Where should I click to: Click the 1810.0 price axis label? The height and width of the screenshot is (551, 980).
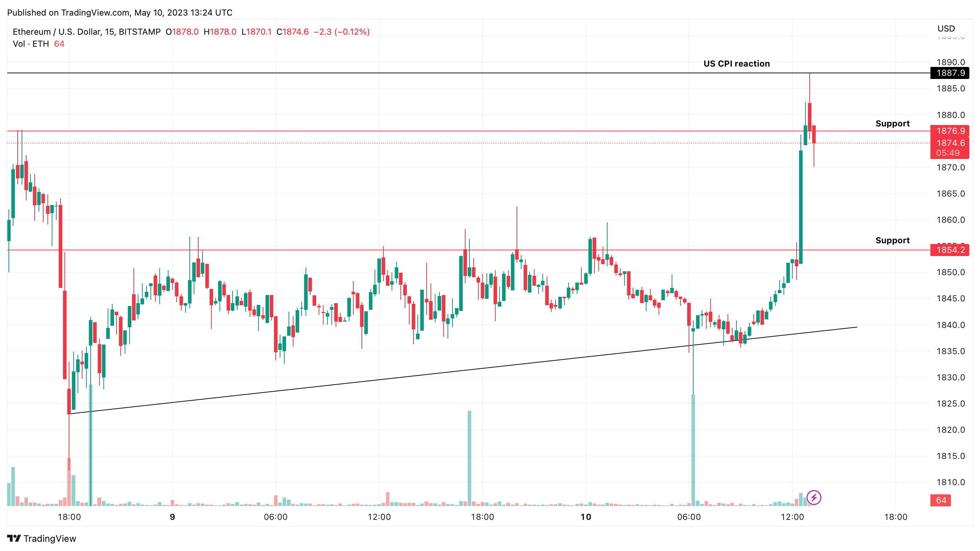950,483
